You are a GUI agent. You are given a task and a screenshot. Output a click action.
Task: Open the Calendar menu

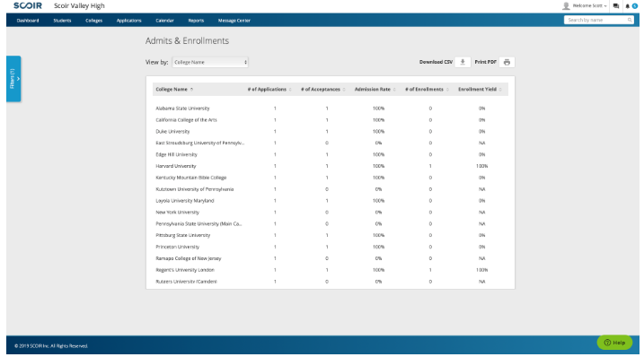pos(164,20)
